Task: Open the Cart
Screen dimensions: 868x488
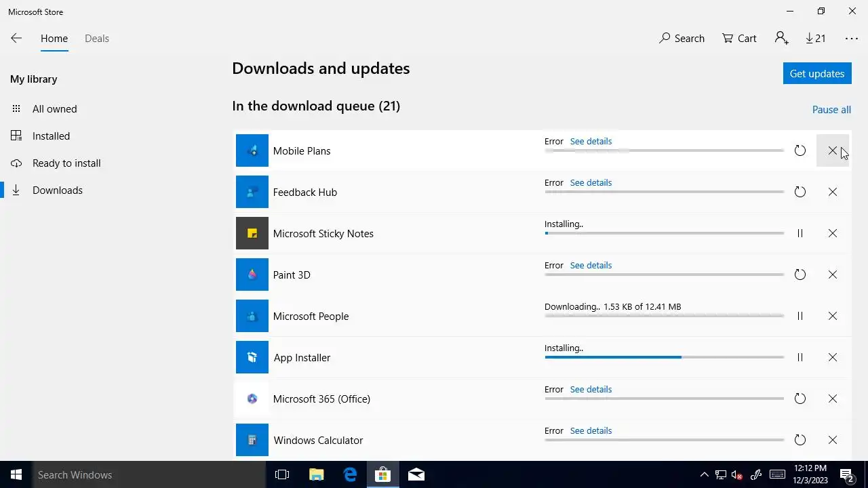Action: (739, 39)
